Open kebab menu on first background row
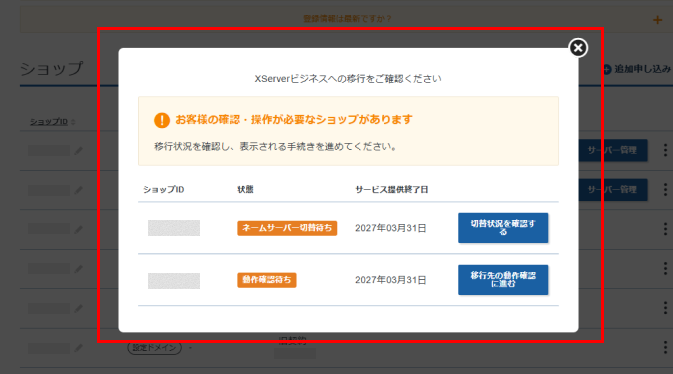The height and width of the screenshot is (374, 673). point(665,150)
